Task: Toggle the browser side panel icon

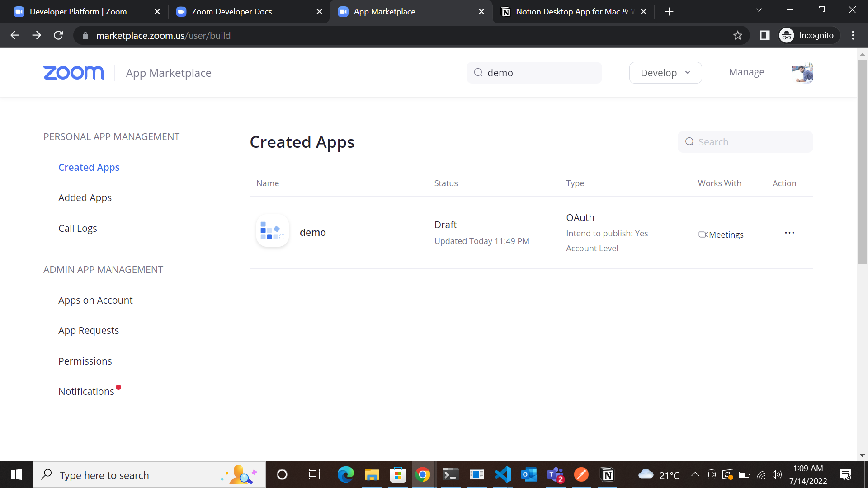Action: (x=765, y=35)
